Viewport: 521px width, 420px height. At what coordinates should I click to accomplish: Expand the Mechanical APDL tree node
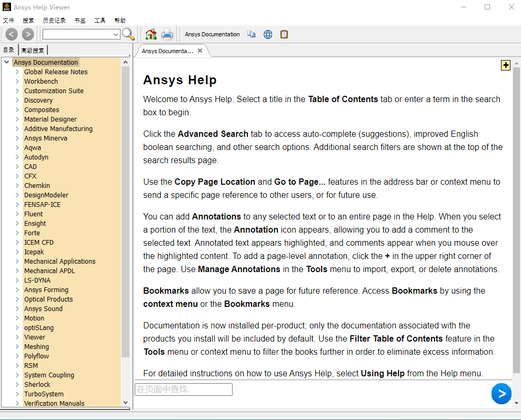point(17,271)
